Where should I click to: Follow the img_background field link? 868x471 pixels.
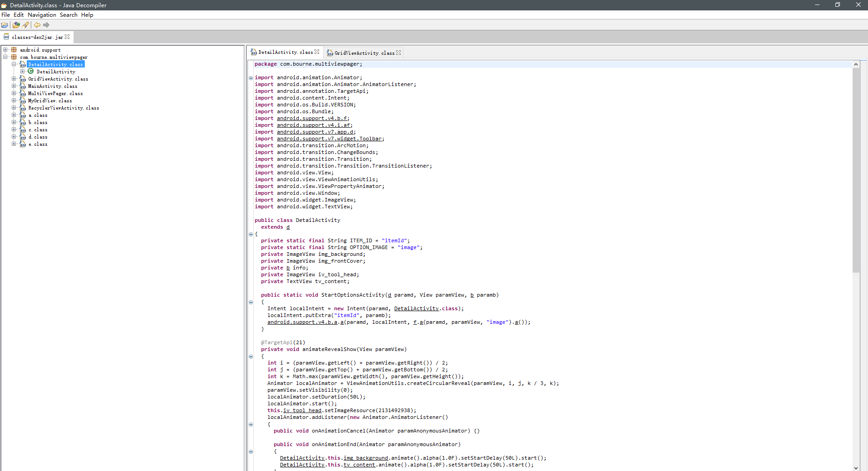click(x=366, y=458)
